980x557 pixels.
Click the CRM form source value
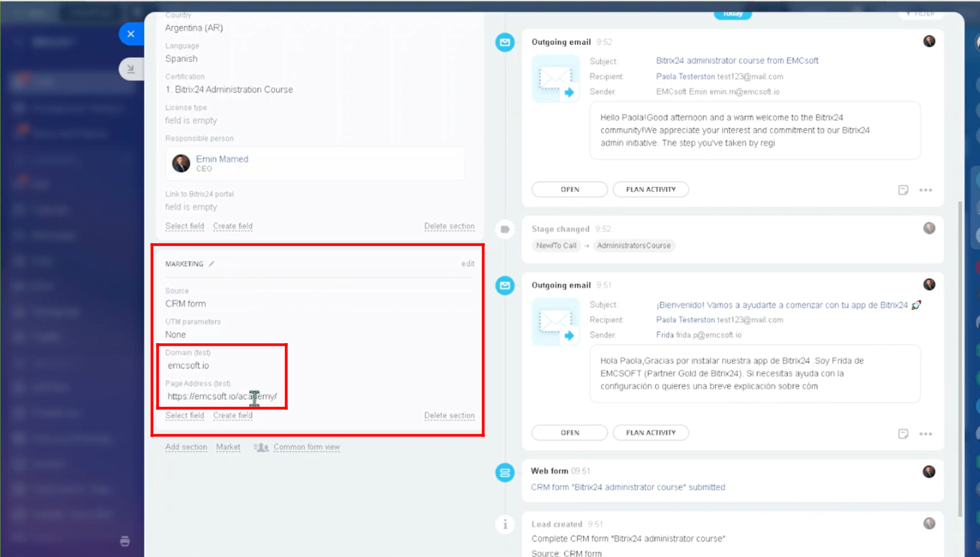(x=186, y=304)
